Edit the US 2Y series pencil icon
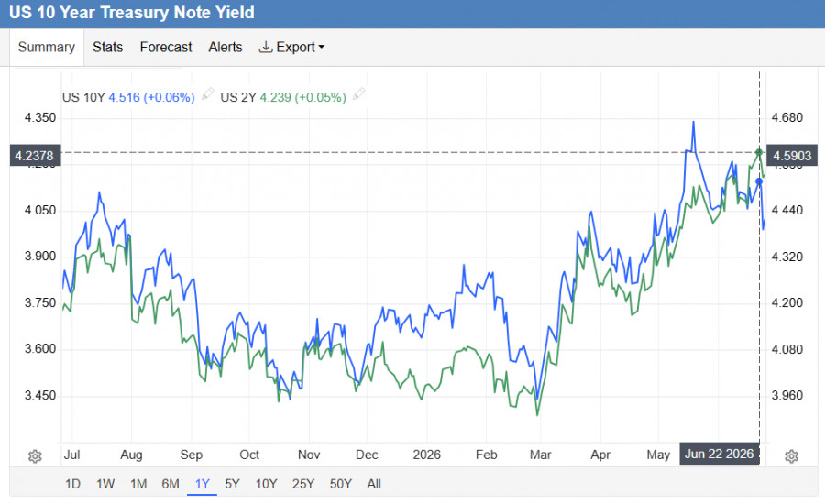This screenshot has height=504, width=825. pos(358,94)
